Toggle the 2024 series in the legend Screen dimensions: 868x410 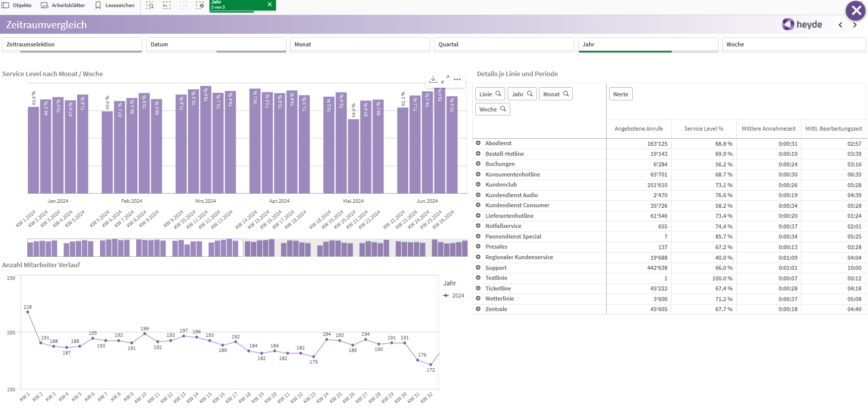click(x=454, y=296)
